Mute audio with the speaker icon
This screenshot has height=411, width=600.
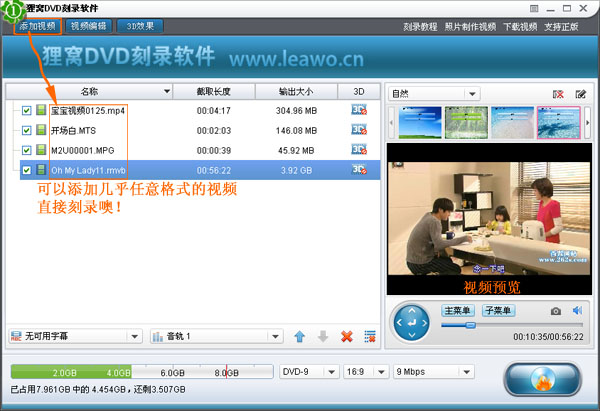(x=577, y=310)
